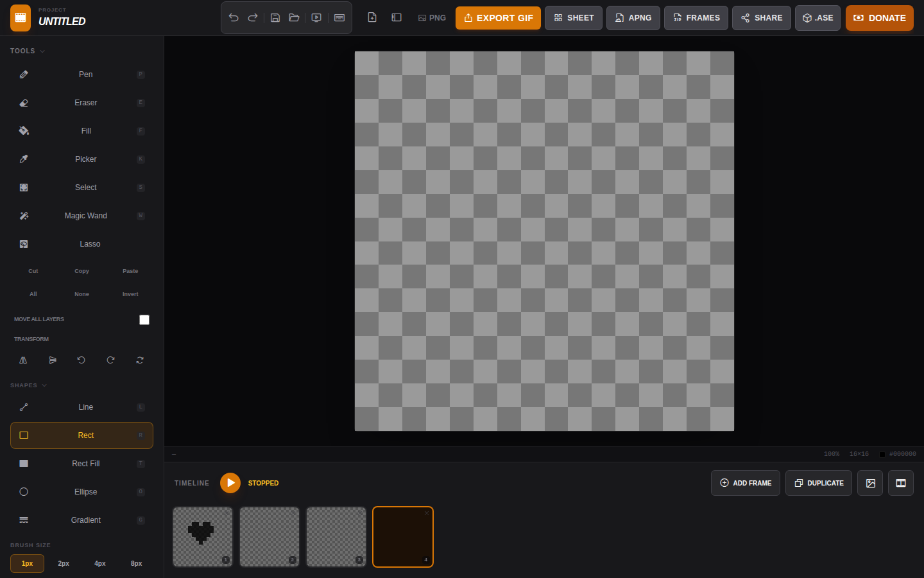Click the Add Frame button
Screen dimensions: 924x578
pos(746,483)
